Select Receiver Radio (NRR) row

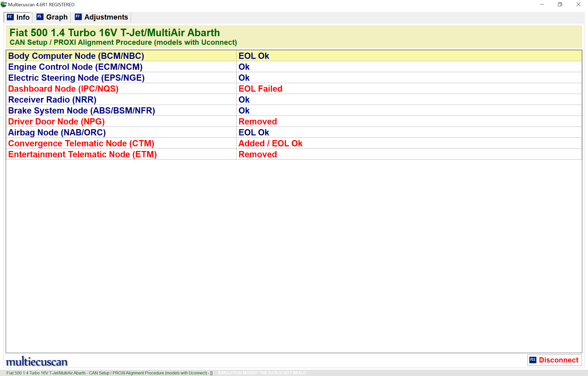(x=294, y=99)
